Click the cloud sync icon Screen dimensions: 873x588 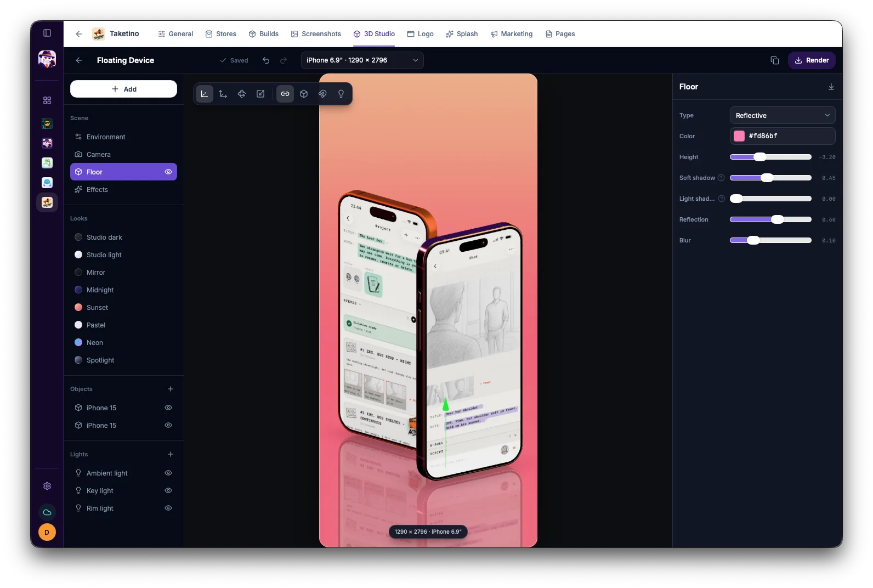tap(47, 512)
